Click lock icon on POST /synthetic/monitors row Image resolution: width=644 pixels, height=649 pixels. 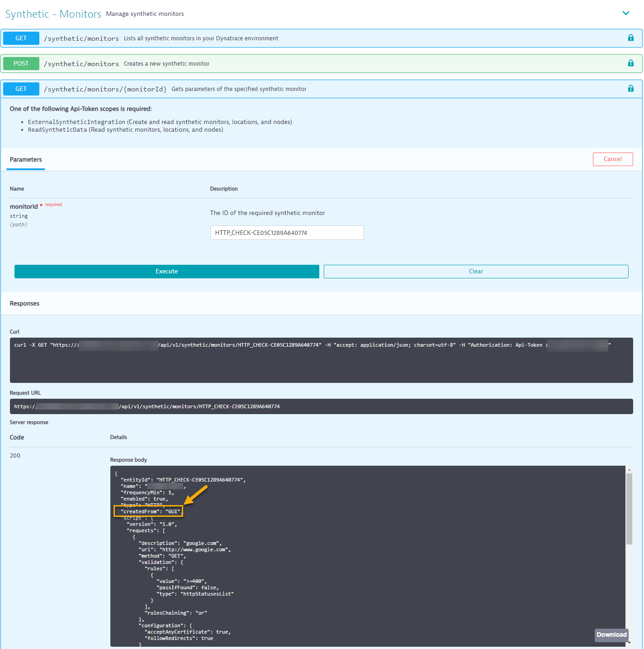[x=630, y=63]
